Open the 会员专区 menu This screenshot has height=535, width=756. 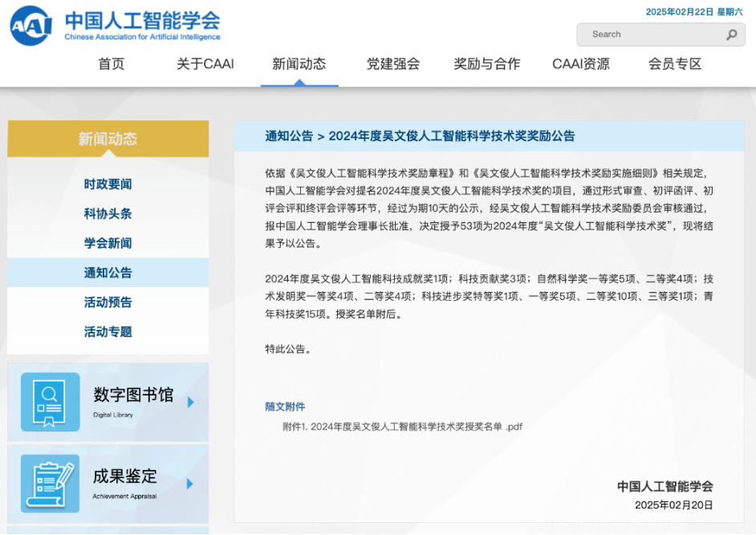[674, 63]
